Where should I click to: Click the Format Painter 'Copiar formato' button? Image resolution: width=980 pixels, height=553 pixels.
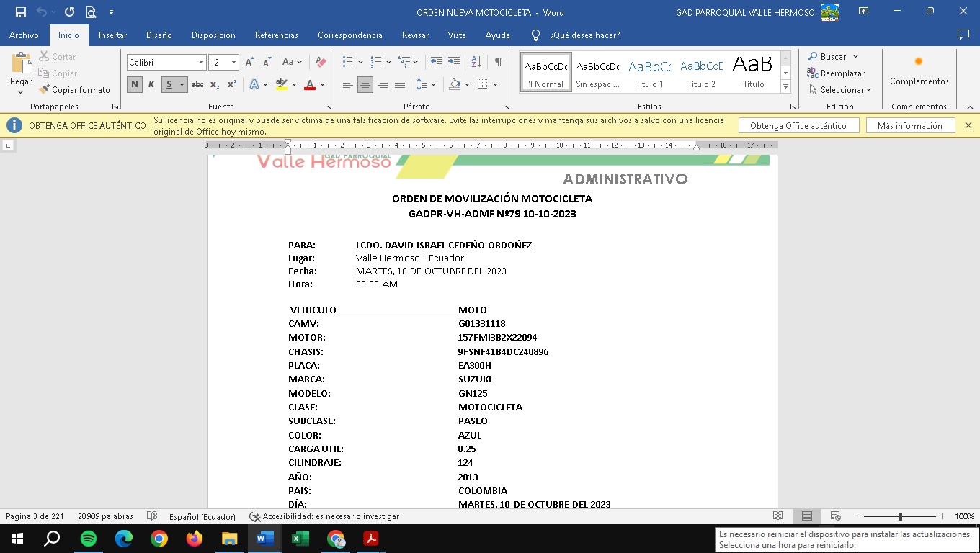75,90
